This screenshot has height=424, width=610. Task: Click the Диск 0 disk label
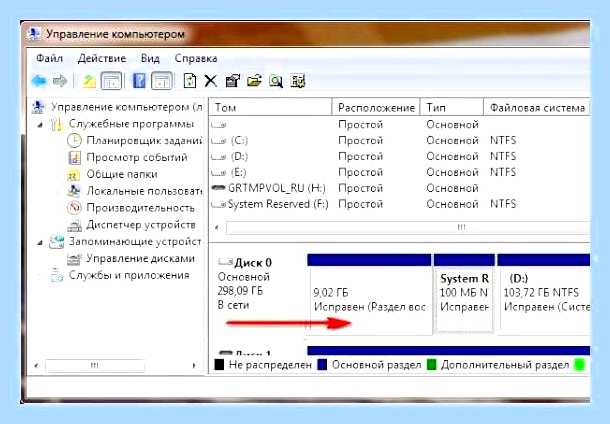(x=253, y=263)
